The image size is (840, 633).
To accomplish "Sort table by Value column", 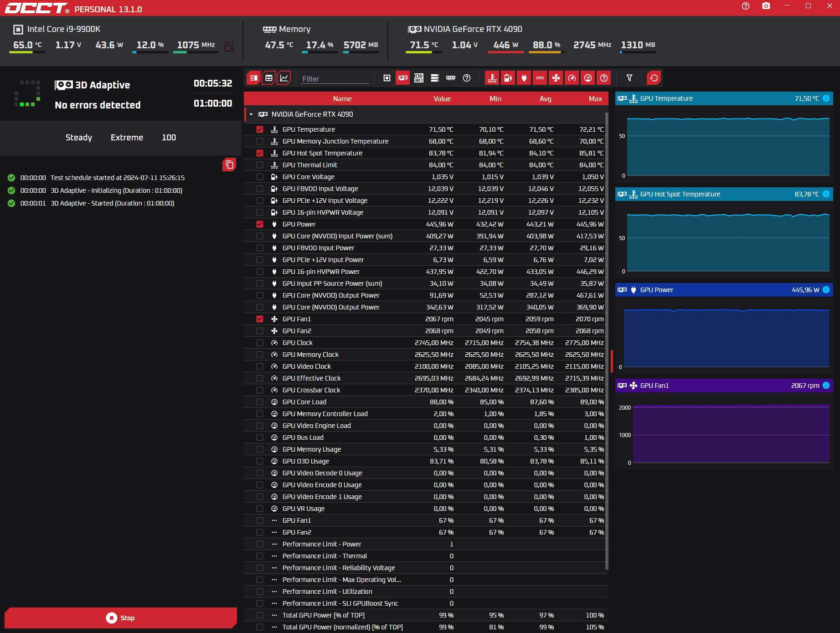I will point(442,99).
